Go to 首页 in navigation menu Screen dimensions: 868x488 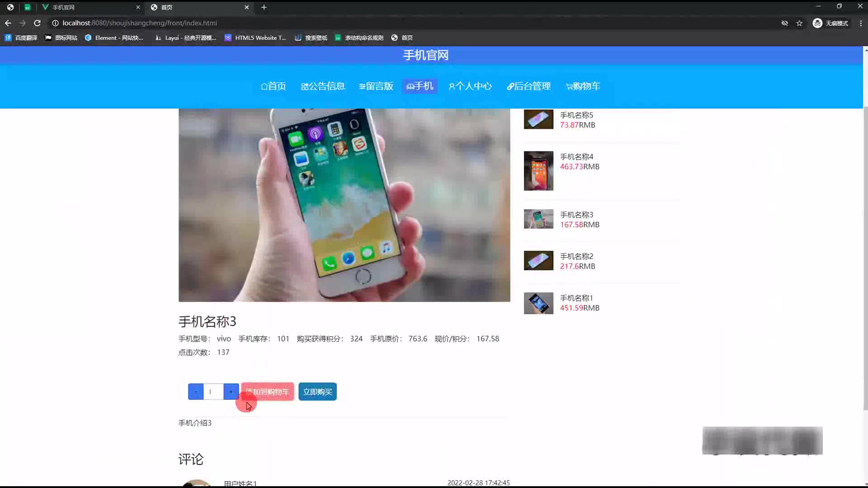[x=273, y=86]
